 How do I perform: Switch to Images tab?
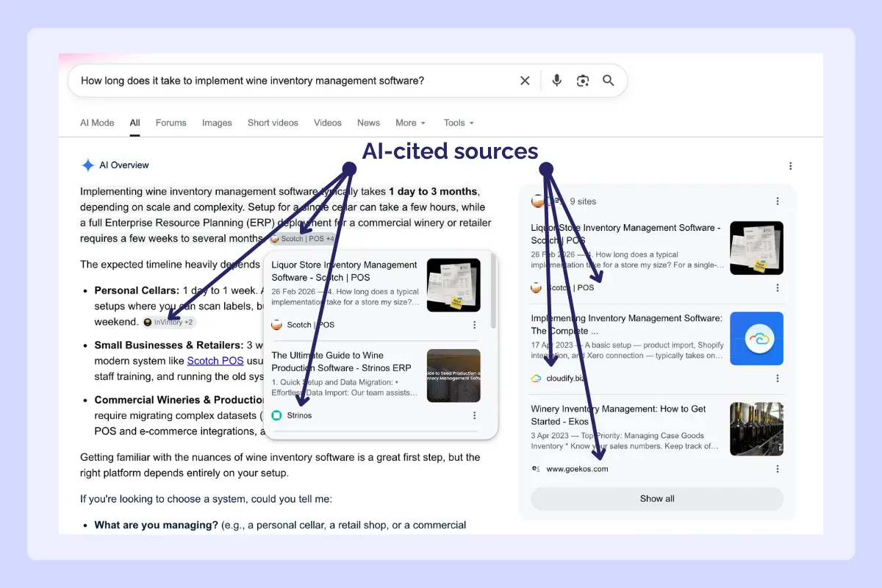click(x=217, y=123)
